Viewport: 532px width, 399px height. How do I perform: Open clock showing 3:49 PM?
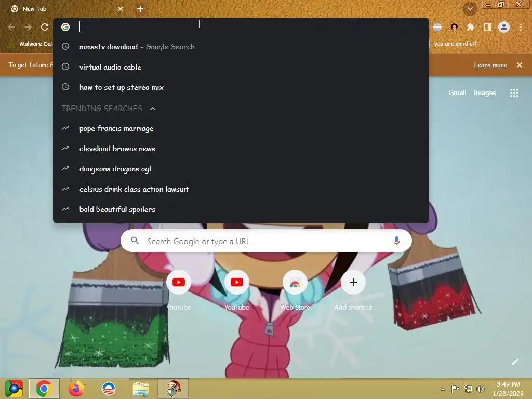(x=508, y=389)
